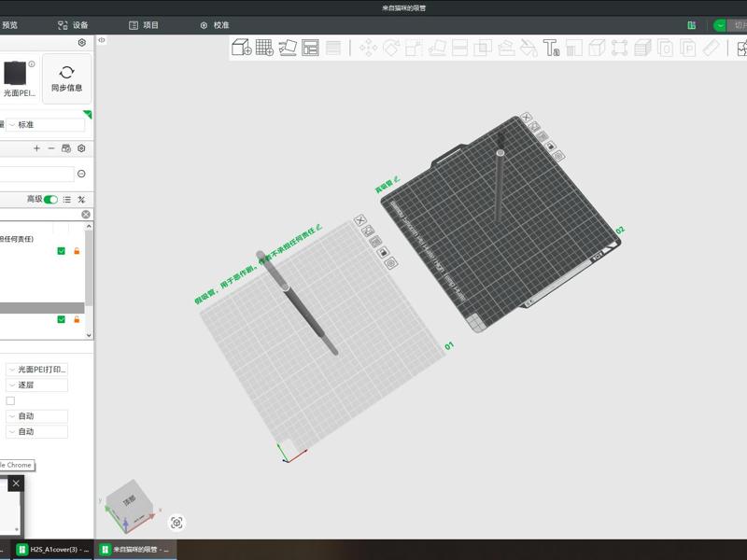Open printer settings gear at panel top

tap(82, 43)
